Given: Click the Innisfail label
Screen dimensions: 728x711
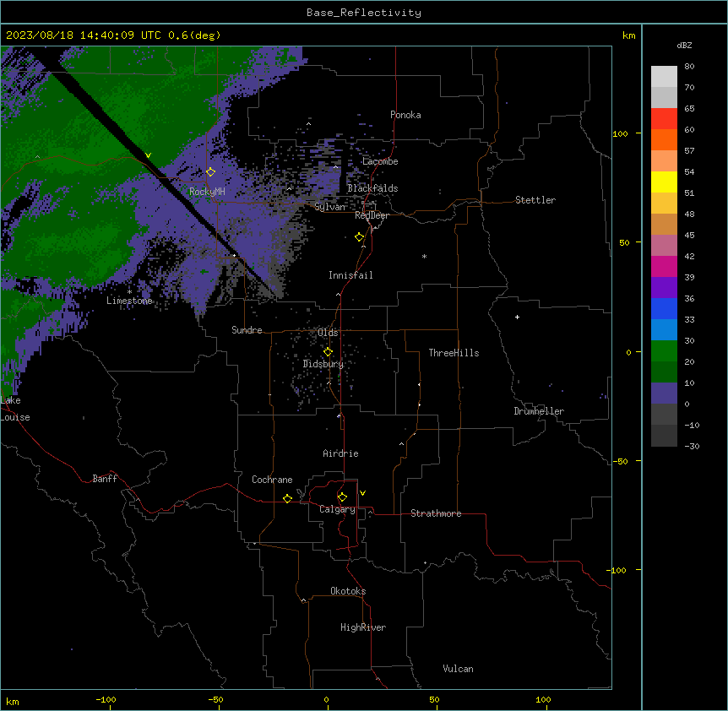Looking at the screenshot, I should (x=350, y=275).
